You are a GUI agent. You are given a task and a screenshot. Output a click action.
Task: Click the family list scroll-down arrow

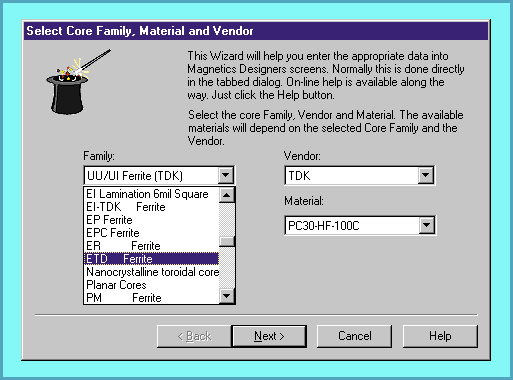tap(227, 296)
